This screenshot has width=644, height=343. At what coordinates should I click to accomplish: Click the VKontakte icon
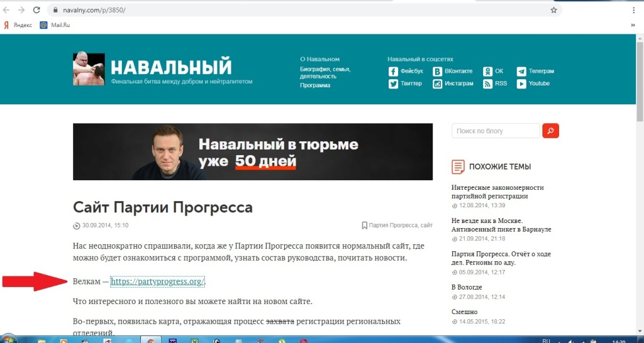click(437, 72)
